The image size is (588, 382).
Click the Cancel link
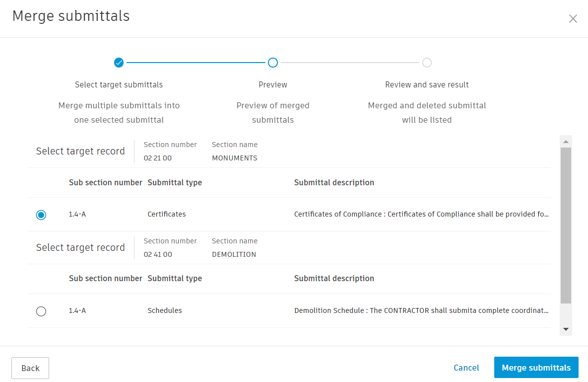466,368
